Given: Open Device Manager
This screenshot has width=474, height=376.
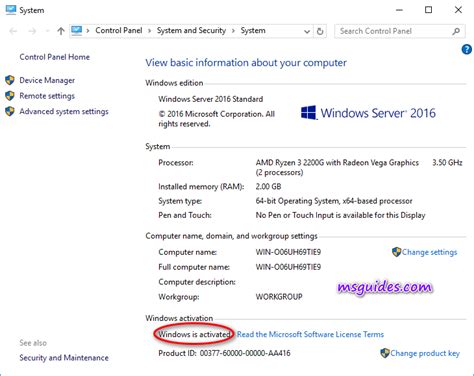Looking at the screenshot, I should (47, 80).
